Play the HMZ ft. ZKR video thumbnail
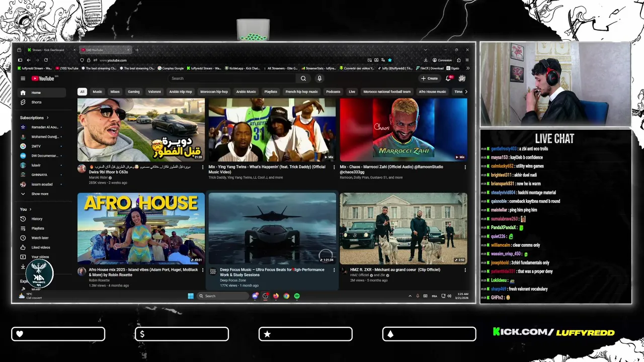This screenshot has width=644, height=362. tap(403, 228)
